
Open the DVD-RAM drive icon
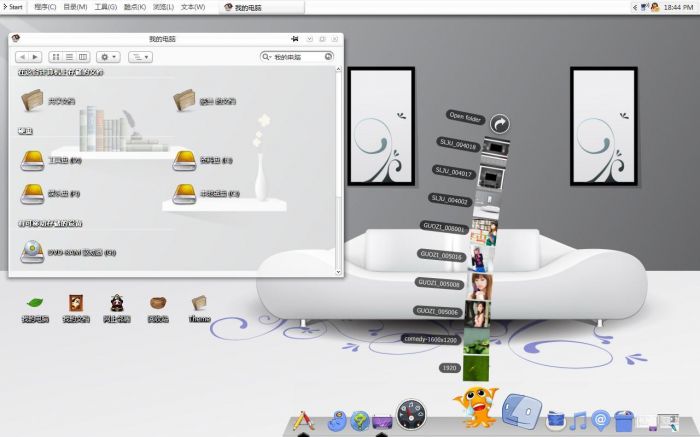point(32,252)
